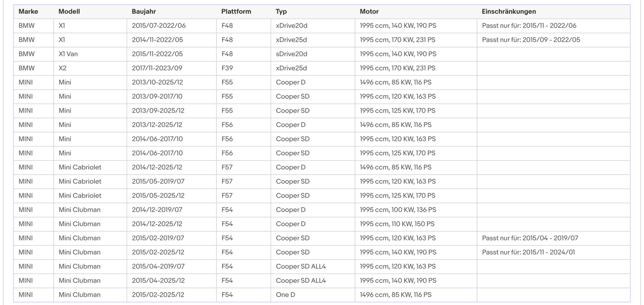The width and height of the screenshot is (644, 305).
Task: Select the X1 Van model cell
Action: point(90,54)
